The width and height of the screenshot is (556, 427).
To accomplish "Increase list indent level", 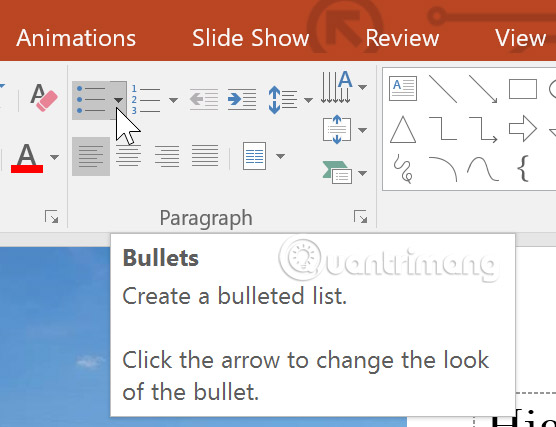I will 242,99.
